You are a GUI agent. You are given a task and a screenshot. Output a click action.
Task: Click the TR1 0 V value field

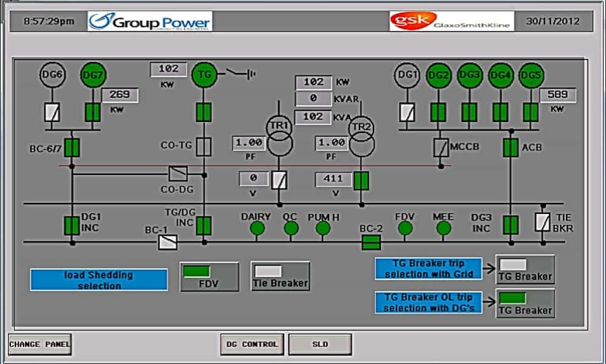(254, 178)
